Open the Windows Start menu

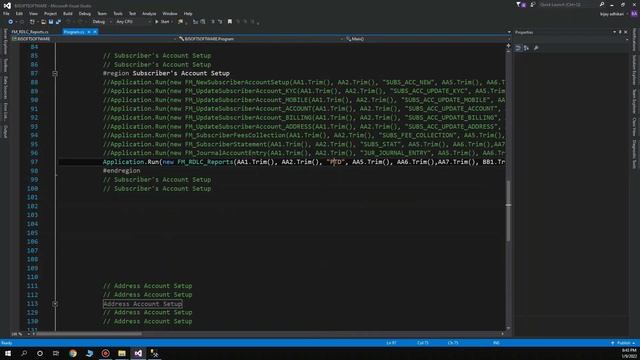[x=7, y=353]
